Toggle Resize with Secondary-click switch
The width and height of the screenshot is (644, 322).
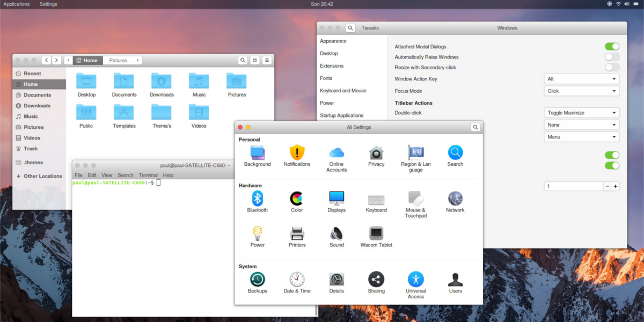[612, 68]
